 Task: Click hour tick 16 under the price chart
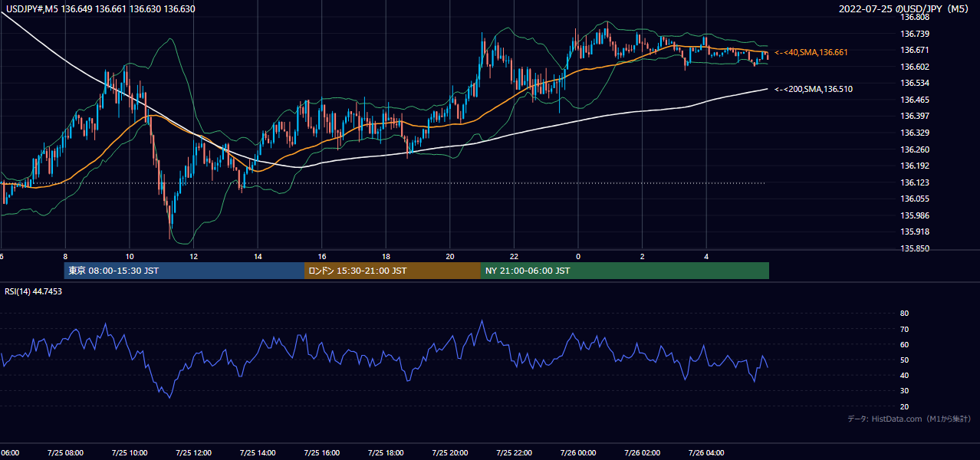pos(322,256)
